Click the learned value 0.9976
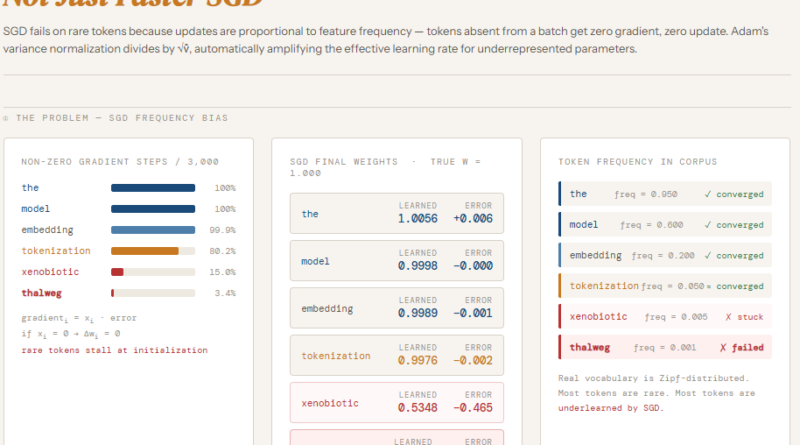Screen dimensions: 800x445 click(x=418, y=360)
